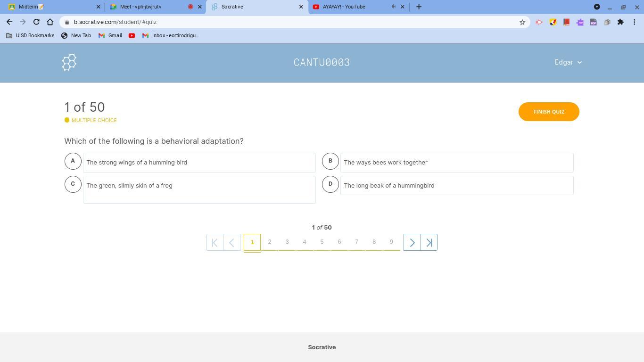This screenshot has height=362, width=644.
Task: Open the tab search dropdown
Action: click(x=597, y=7)
